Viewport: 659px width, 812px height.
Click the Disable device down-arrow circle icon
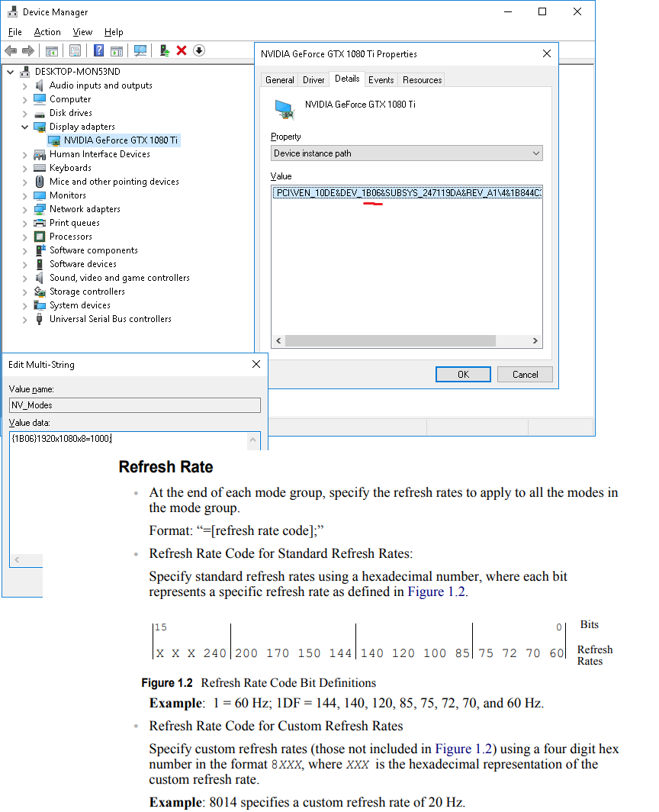coord(199,50)
